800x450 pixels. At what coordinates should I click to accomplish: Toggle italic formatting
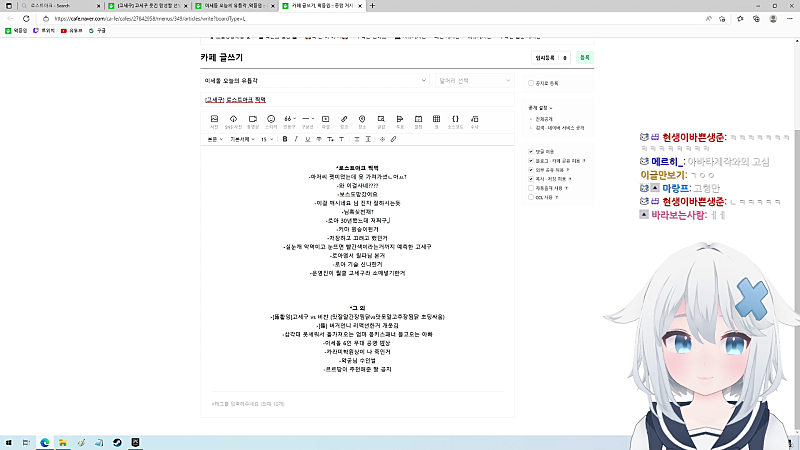pyautogui.click(x=296, y=139)
